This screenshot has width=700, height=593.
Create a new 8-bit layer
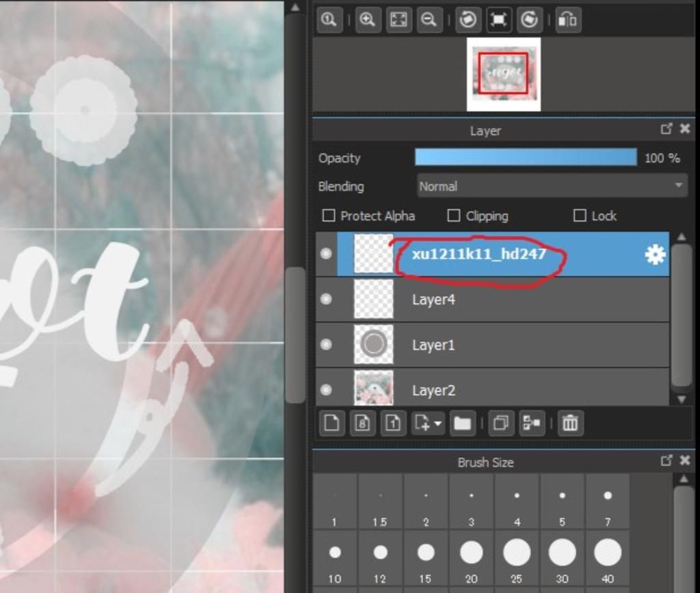[362, 423]
